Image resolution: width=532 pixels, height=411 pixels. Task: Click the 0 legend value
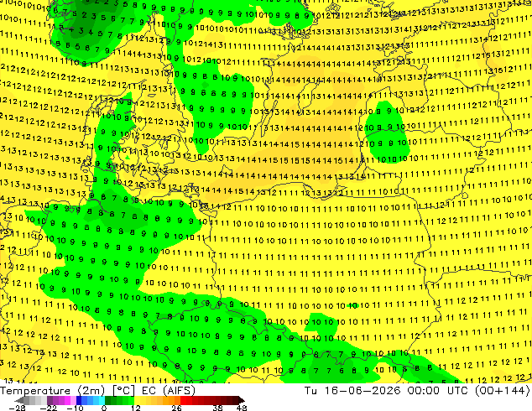104,408
